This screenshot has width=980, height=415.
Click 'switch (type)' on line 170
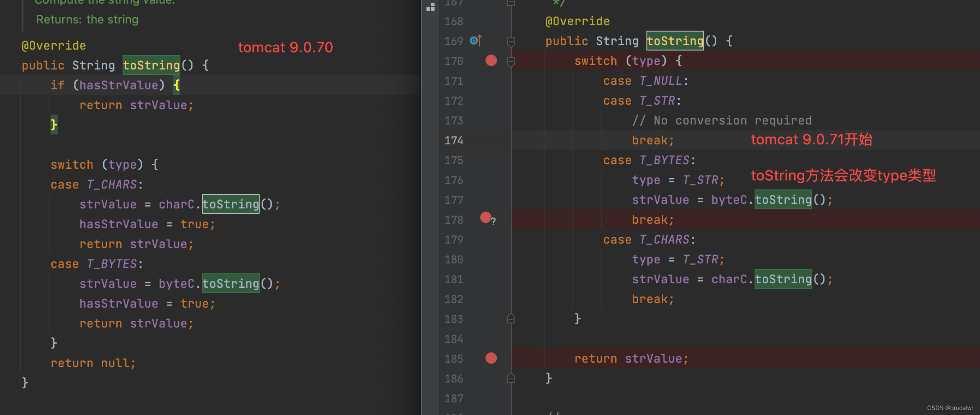(621, 61)
